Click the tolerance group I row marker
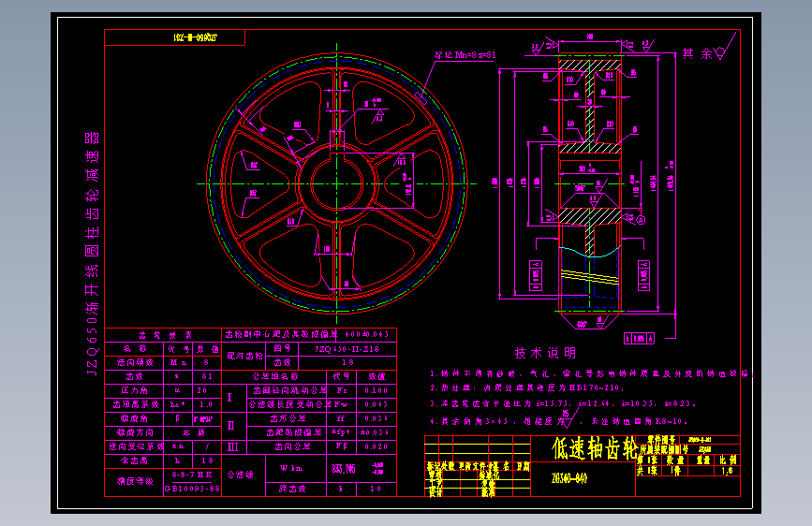 tap(230, 397)
